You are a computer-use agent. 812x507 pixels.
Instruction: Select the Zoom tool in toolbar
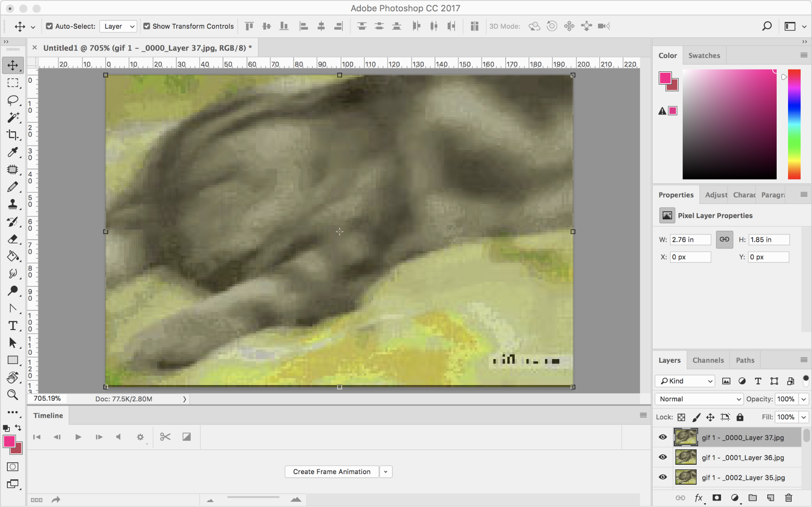tap(13, 395)
